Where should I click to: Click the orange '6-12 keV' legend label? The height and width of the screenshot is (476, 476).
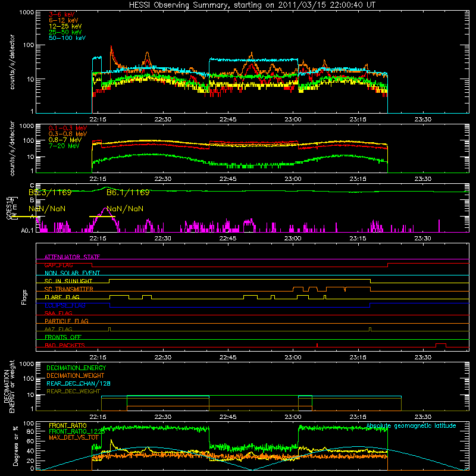tap(64, 20)
